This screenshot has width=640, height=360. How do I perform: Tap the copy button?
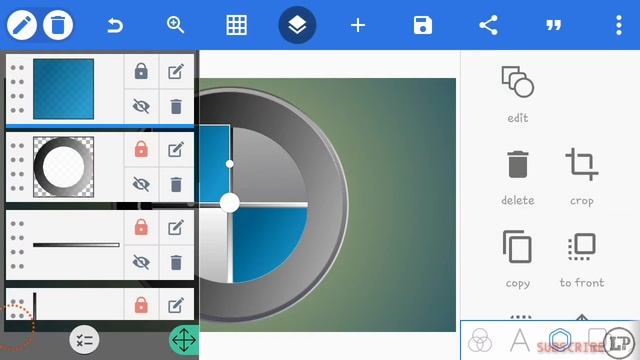click(518, 259)
